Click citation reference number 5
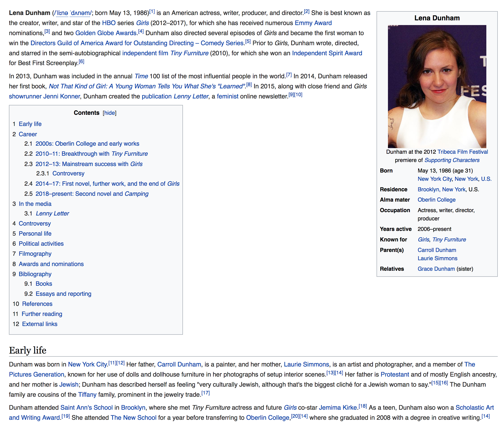This screenshot has width=504, height=422. tap(248, 42)
